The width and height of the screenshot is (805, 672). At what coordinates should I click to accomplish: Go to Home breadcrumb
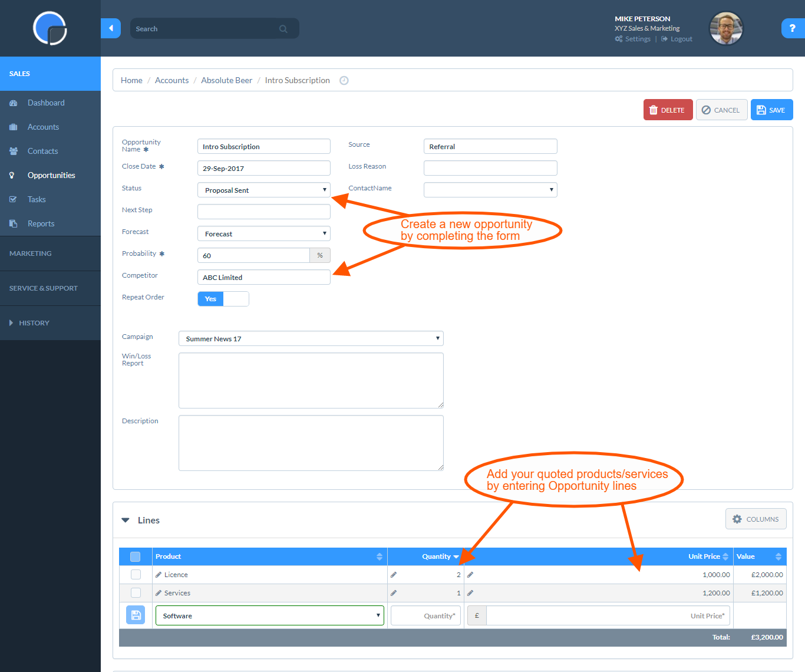pyautogui.click(x=131, y=80)
